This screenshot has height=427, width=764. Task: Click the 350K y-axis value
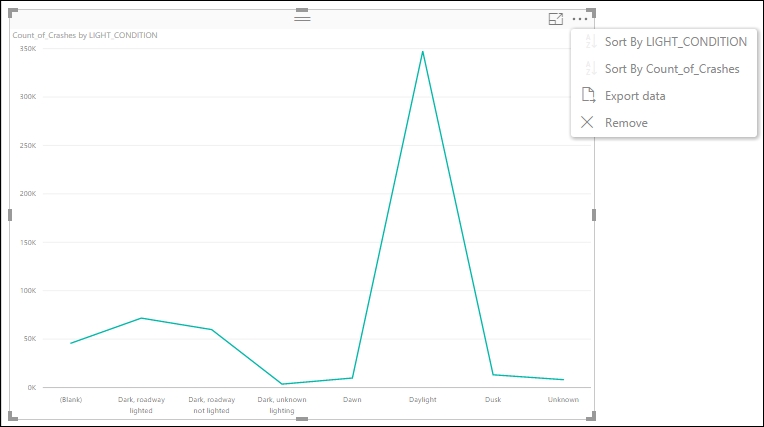28,49
